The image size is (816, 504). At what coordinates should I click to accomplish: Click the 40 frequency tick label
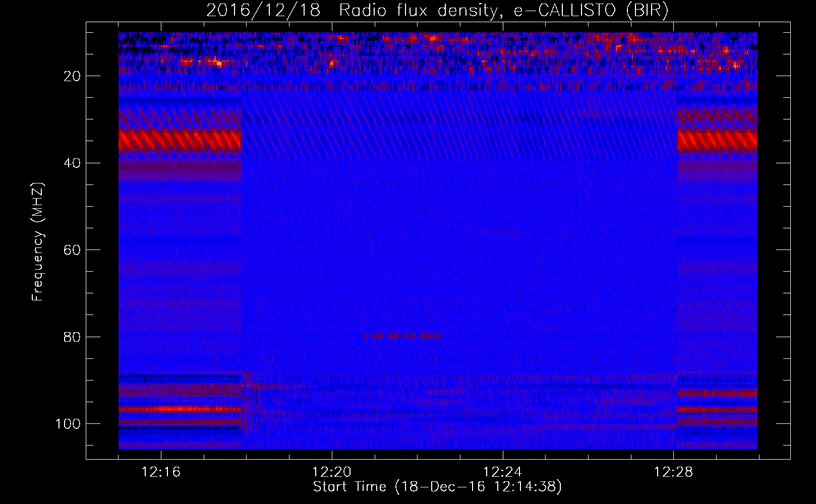coord(73,163)
